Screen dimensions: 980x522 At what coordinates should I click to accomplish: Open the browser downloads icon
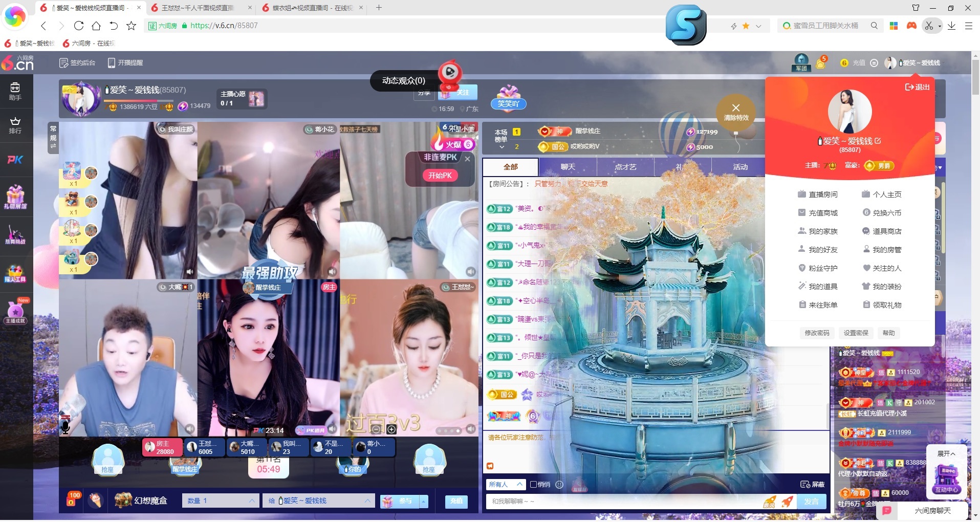[951, 26]
